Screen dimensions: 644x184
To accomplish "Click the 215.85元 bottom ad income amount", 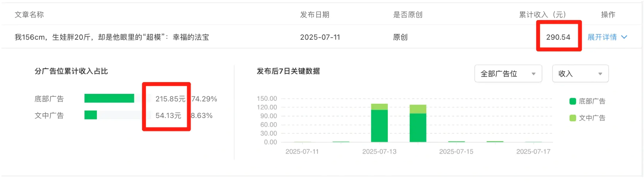I will point(170,99).
